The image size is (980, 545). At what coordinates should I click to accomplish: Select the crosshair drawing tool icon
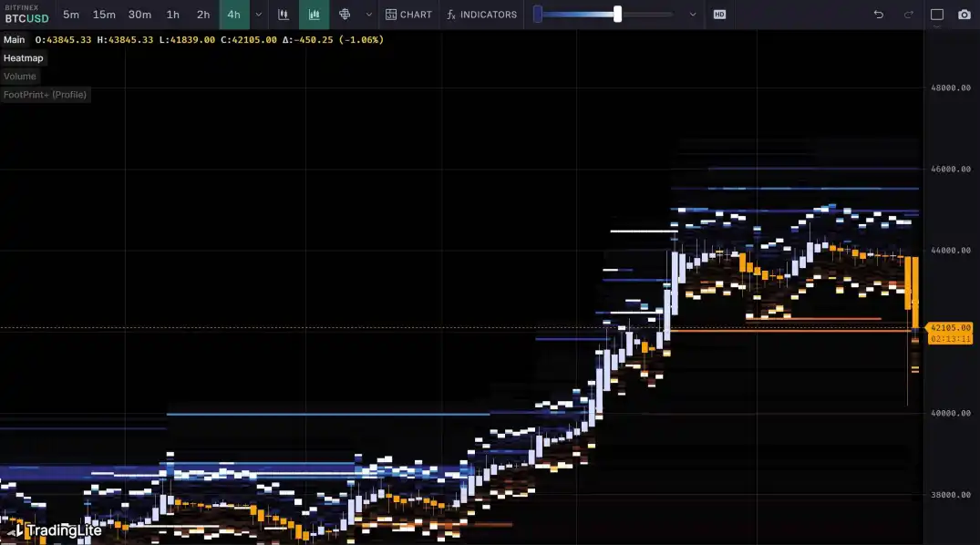(345, 15)
